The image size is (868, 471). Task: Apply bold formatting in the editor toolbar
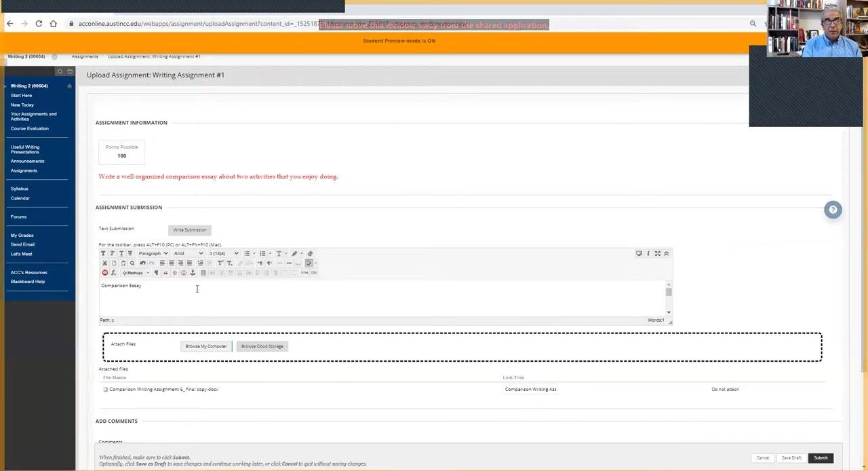point(103,253)
